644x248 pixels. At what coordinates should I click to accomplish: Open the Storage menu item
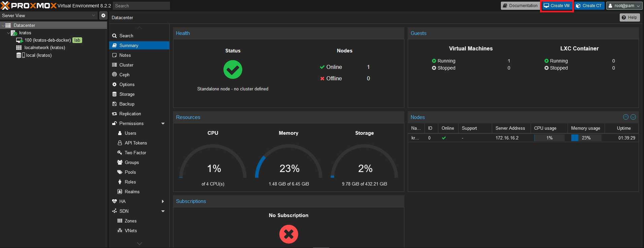[139, 94]
